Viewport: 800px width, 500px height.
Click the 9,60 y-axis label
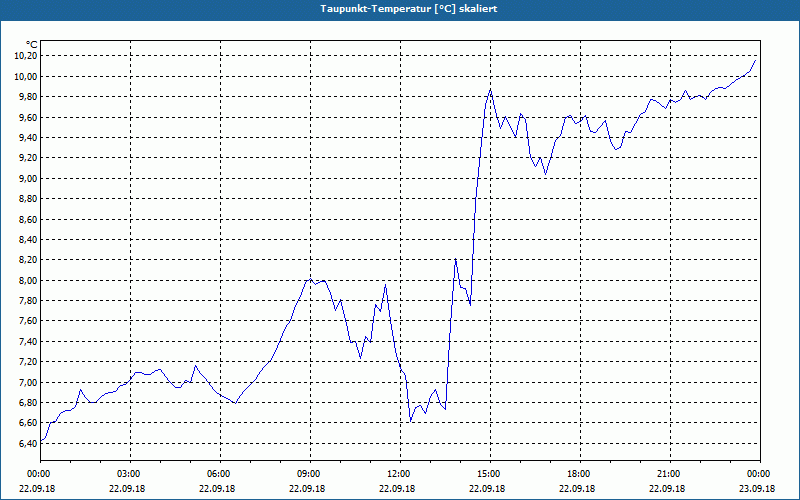pos(28,117)
